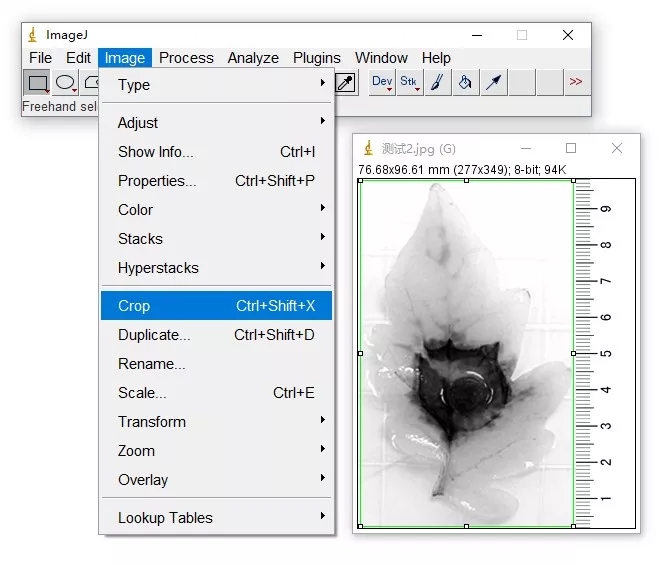The width and height of the screenshot is (665, 565).
Task: Select the Flood fill bucket tool
Action: tap(465, 83)
